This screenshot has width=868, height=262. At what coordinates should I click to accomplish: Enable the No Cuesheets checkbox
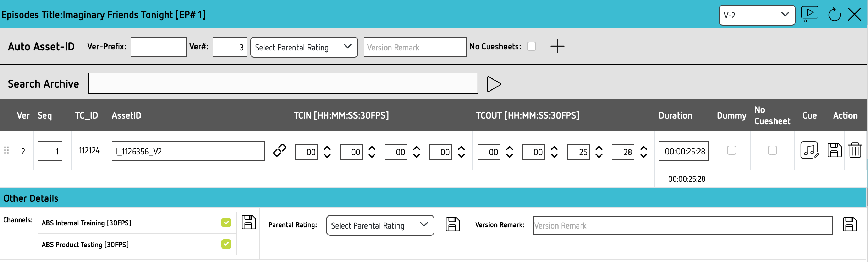(531, 47)
